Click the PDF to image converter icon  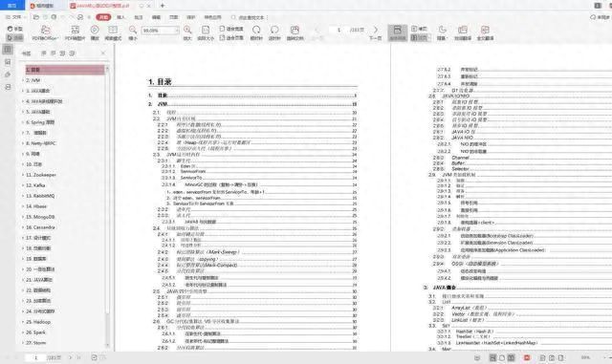[75, 30]
